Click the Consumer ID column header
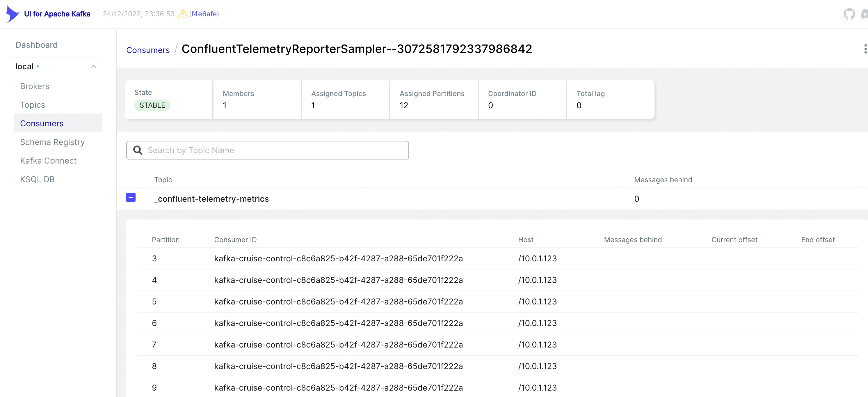Viewport: 868px width, 397px height. (x=235, y=240)
